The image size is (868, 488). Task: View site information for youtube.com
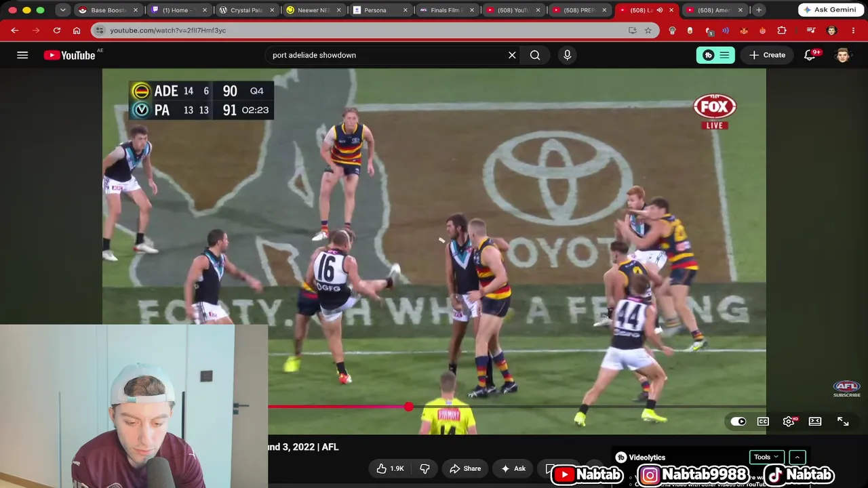[x=100, y=30]
